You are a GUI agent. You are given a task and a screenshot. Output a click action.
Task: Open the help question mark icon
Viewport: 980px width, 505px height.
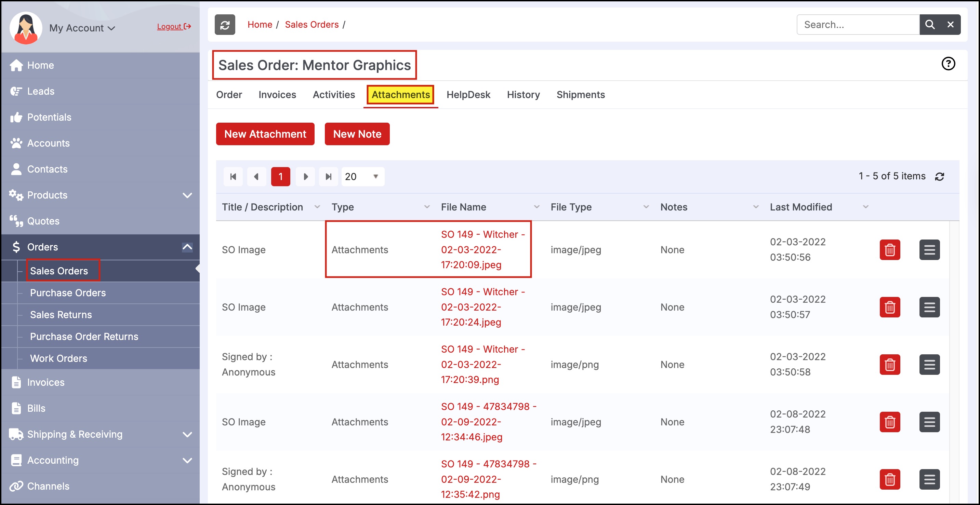[x=948, y=64]
